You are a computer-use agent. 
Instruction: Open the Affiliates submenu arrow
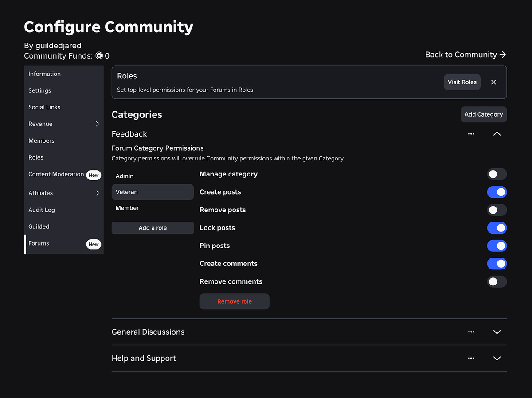(x=97, y=193)
